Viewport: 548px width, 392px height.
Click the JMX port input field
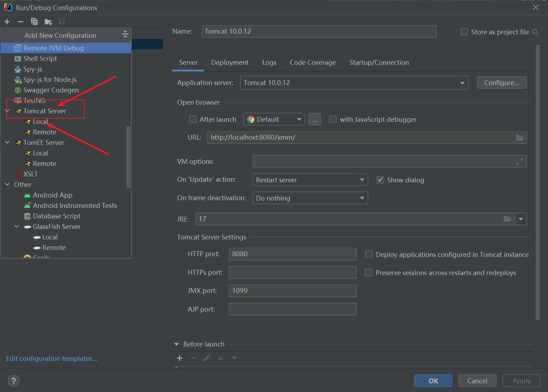(x=293, y=291)
